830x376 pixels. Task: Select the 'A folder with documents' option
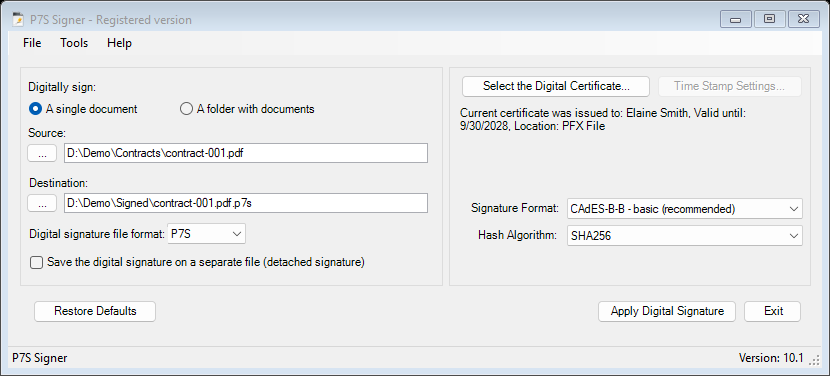tap(247, 109)
